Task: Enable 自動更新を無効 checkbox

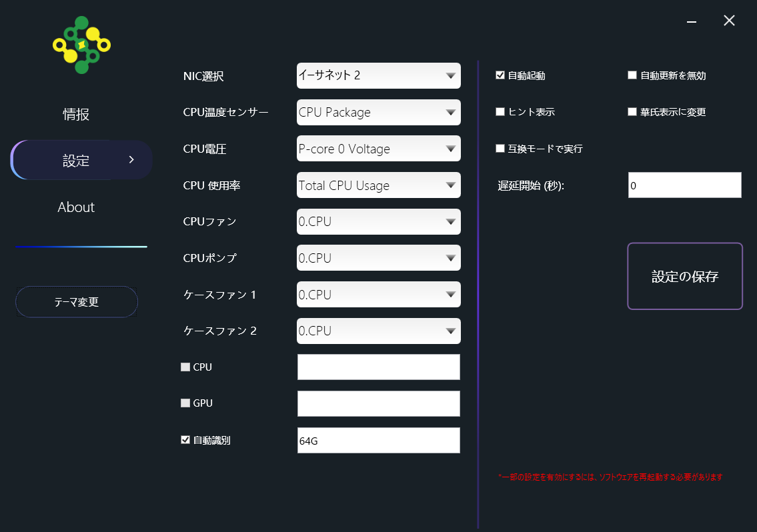Action: point(632,75)
